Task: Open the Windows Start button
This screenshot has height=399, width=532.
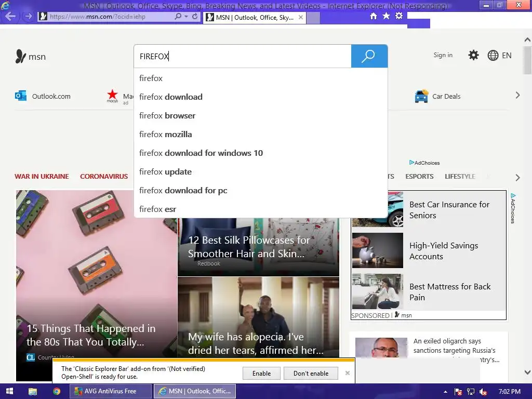Action: (9, 391)
